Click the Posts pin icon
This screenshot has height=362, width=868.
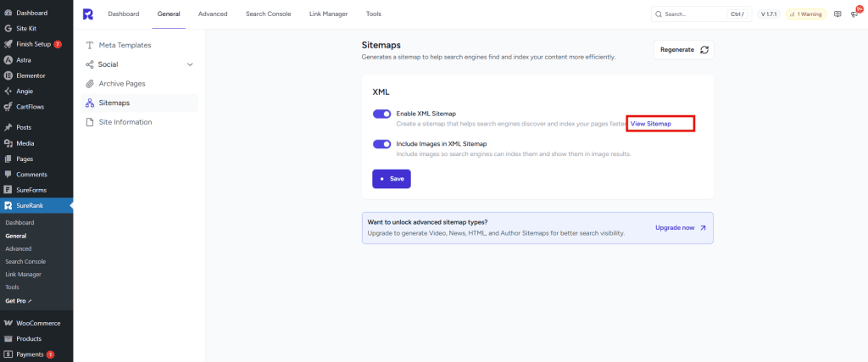(x=8, y=127)
